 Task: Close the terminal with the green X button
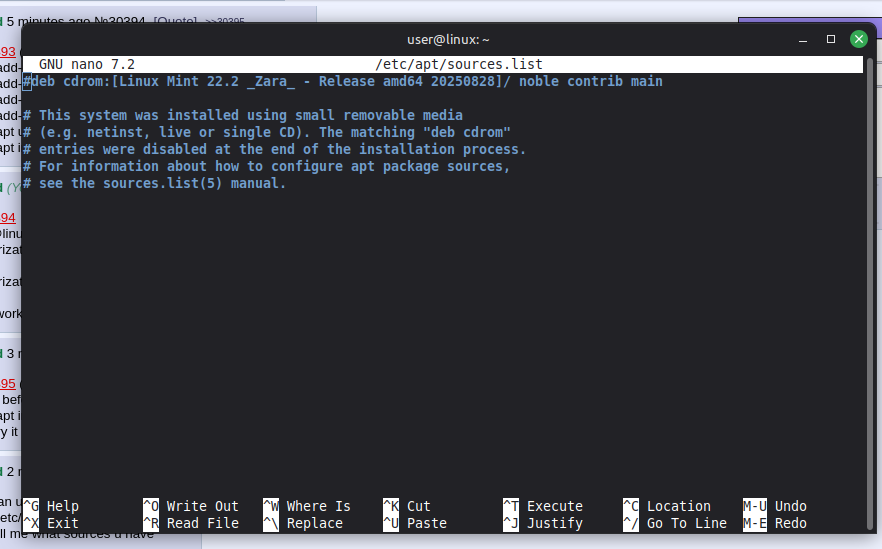click(858, 39)
